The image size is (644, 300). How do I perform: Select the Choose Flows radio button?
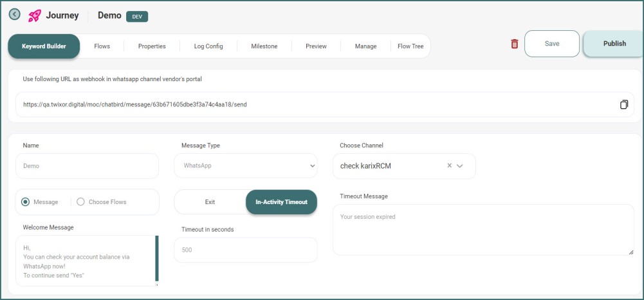point(80,202)
